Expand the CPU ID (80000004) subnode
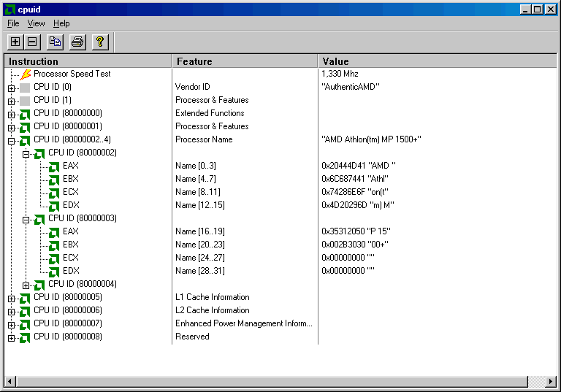 coord(26,285)
